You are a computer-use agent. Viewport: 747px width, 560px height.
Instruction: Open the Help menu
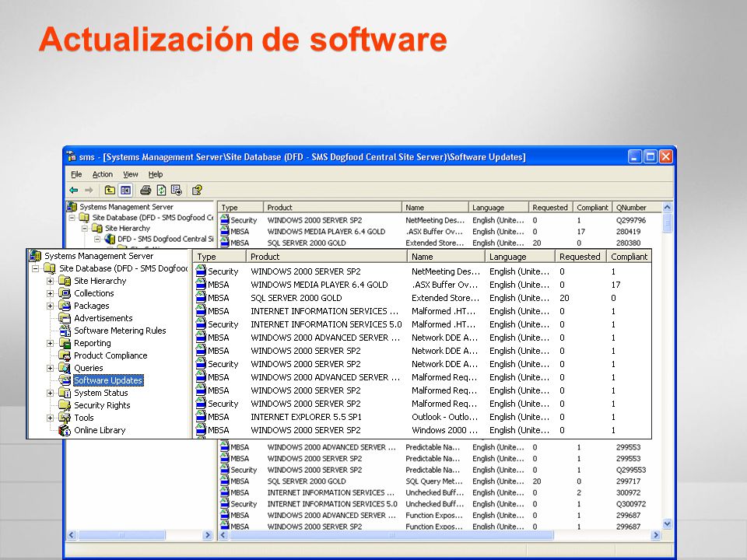156,174
